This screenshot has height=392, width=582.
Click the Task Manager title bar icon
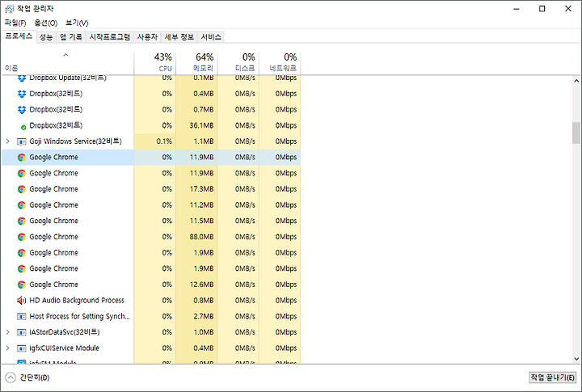pyautogui.click(x=9, y=9)
